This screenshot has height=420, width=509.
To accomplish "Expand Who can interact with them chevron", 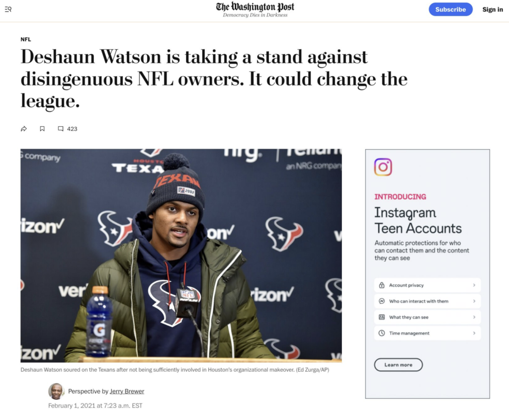I will 474,301.
